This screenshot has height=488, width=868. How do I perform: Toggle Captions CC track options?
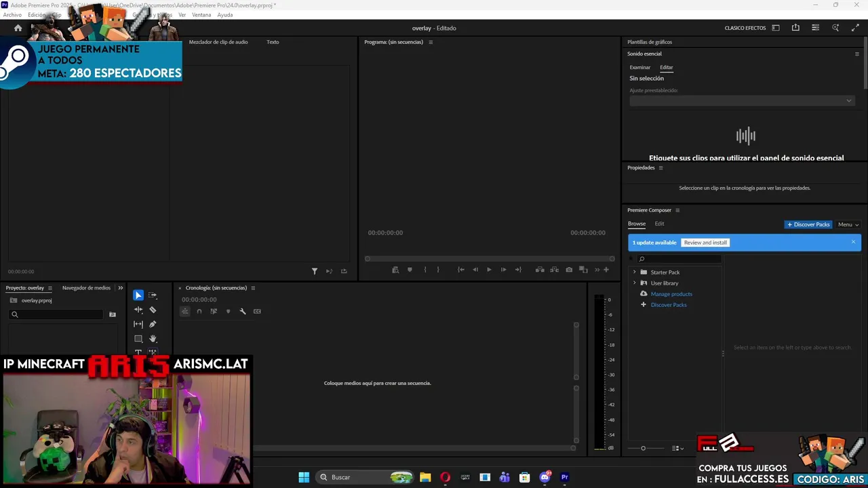(x=257, y=311)
